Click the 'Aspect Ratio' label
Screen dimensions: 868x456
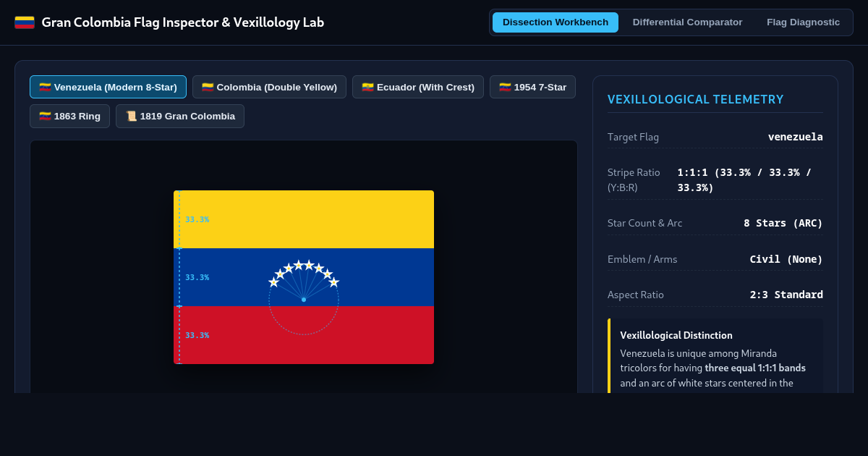pos(636,295)
